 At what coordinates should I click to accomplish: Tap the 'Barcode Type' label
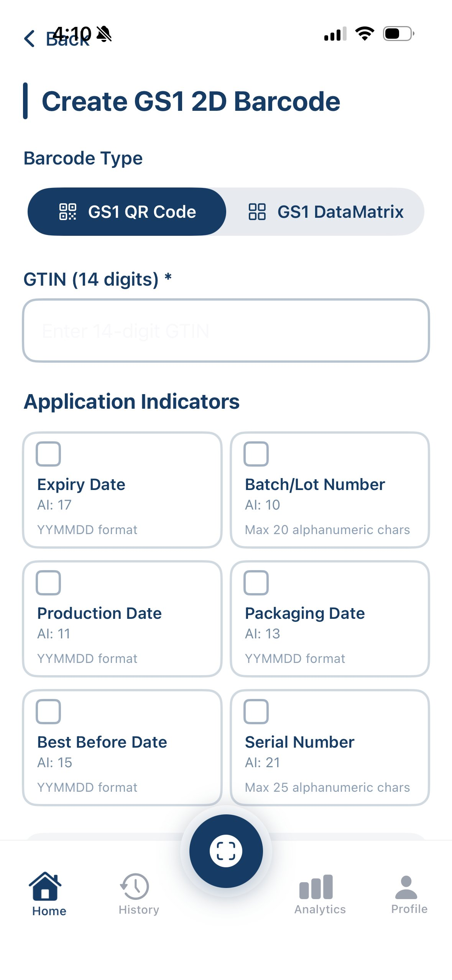83,158
